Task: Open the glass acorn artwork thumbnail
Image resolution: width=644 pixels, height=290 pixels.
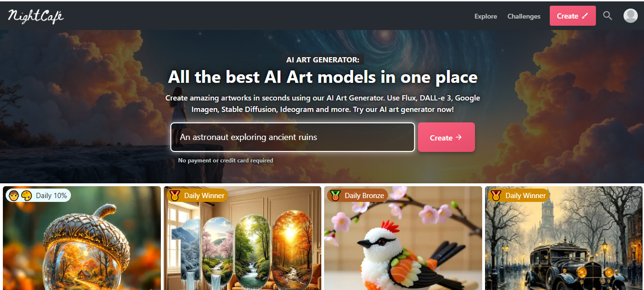Action: click(x=82, y=238)
